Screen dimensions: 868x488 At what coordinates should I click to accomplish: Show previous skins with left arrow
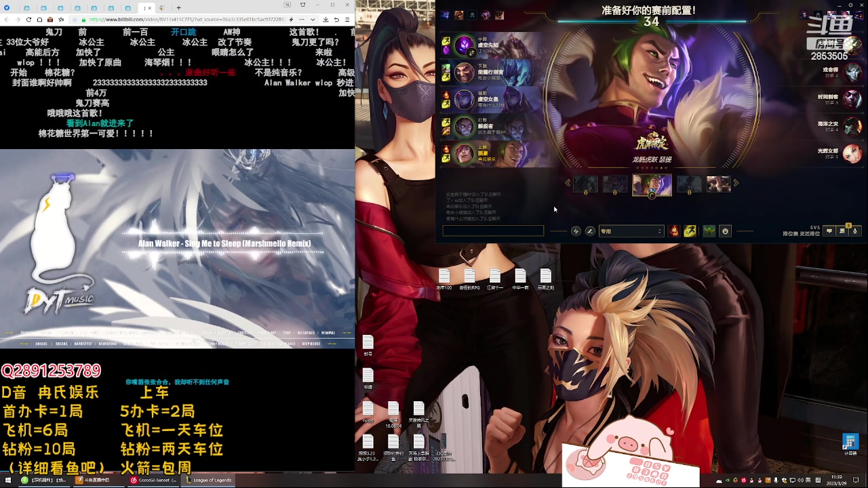coord(568,183)
